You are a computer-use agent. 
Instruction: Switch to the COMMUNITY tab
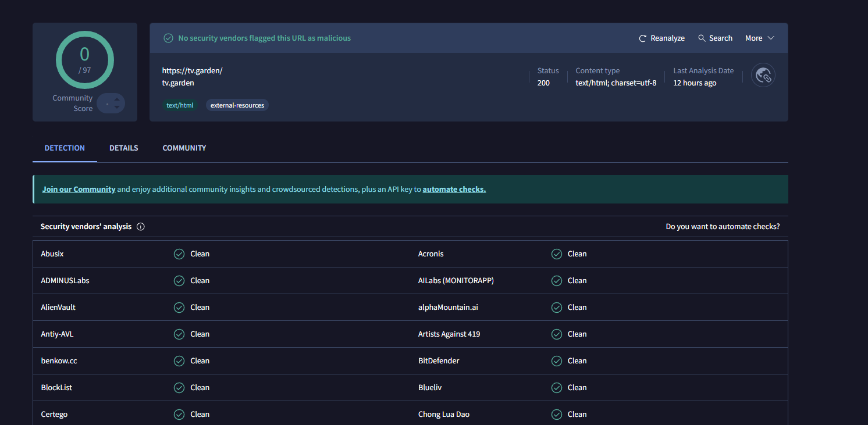pos(184,148)
